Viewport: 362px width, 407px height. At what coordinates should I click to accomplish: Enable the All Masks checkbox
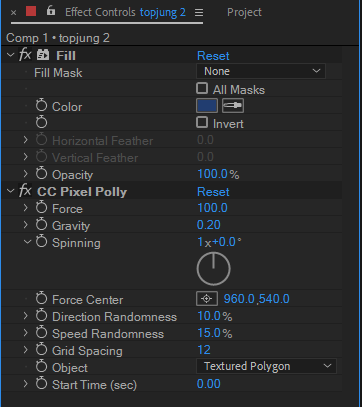[202, 89]
